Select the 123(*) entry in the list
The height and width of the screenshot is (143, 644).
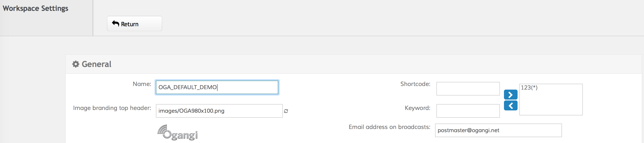click(x=529, y=88)
